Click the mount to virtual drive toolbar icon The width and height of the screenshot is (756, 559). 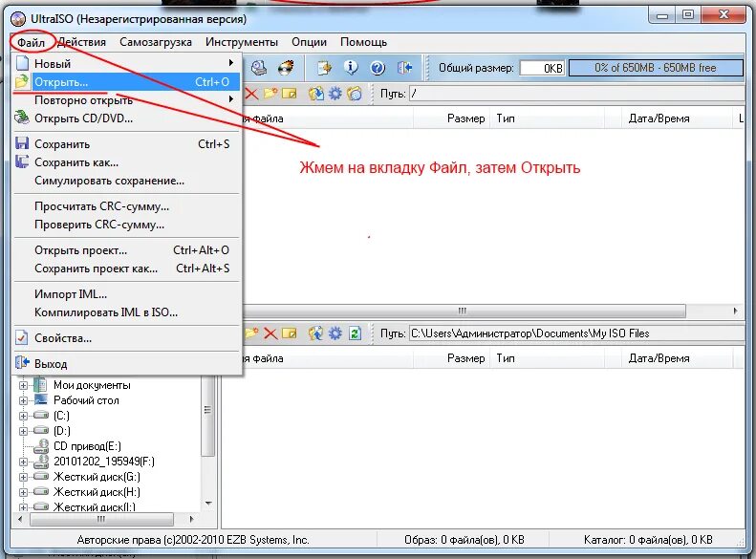point(259,68)
